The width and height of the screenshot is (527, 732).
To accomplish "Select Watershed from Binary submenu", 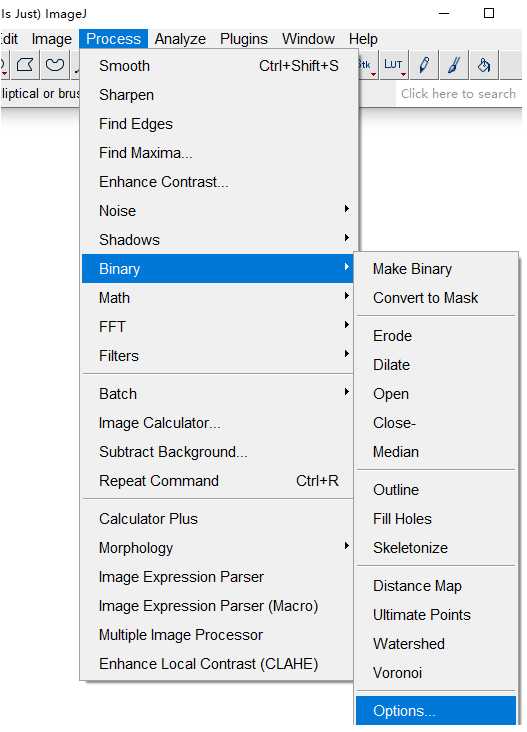I will point(436,644).
